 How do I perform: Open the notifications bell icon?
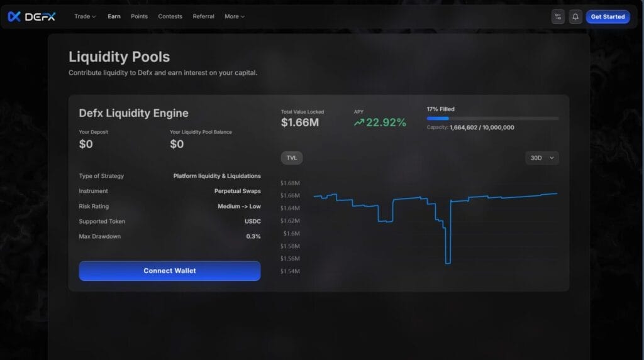point(575,16)
